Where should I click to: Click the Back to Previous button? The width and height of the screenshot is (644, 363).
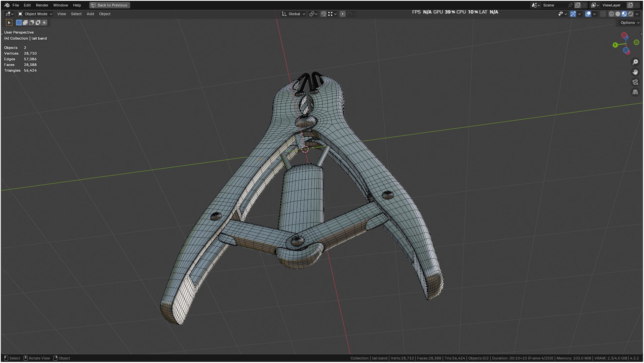click(x=110, y=5)
